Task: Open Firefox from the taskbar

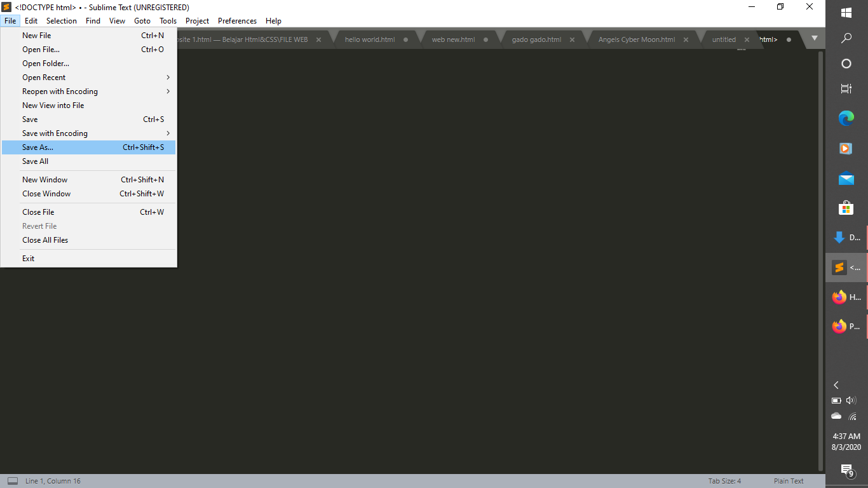Action: pos(840,297)
